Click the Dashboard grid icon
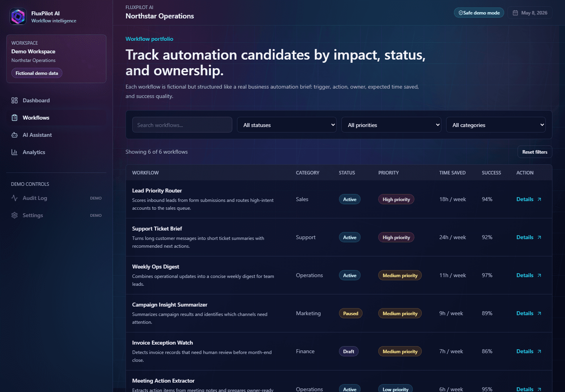Viewport: 565px width, 392px height. point(15,100)
